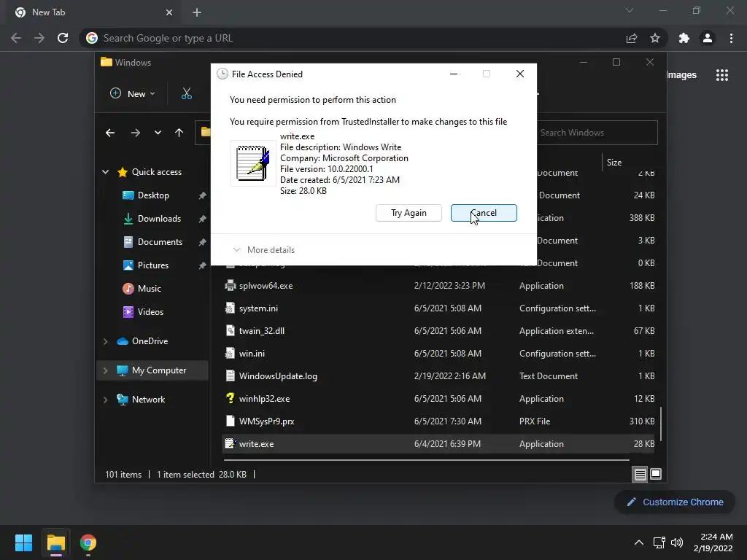
Task: Click Chrome in the taskbar
Action: coord(88,542)
